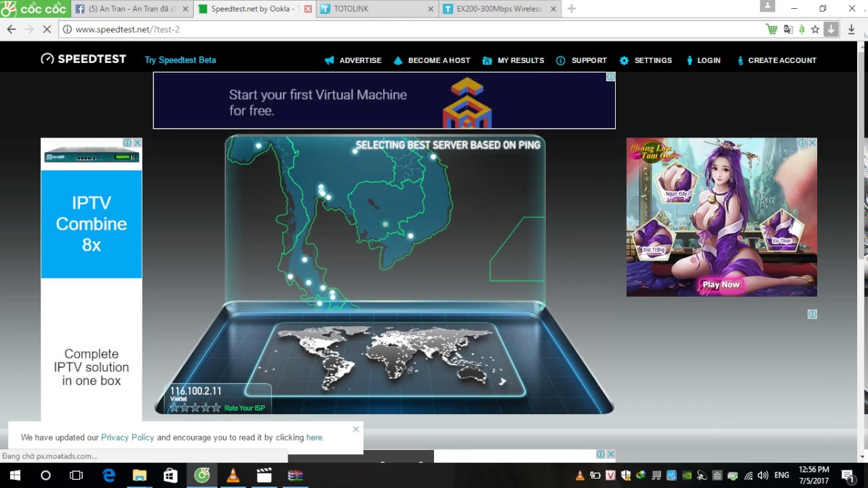Click the site info icon in address bar
This screenshot has width=868, height=488.
pyautogui.click(x=66, y=29)
